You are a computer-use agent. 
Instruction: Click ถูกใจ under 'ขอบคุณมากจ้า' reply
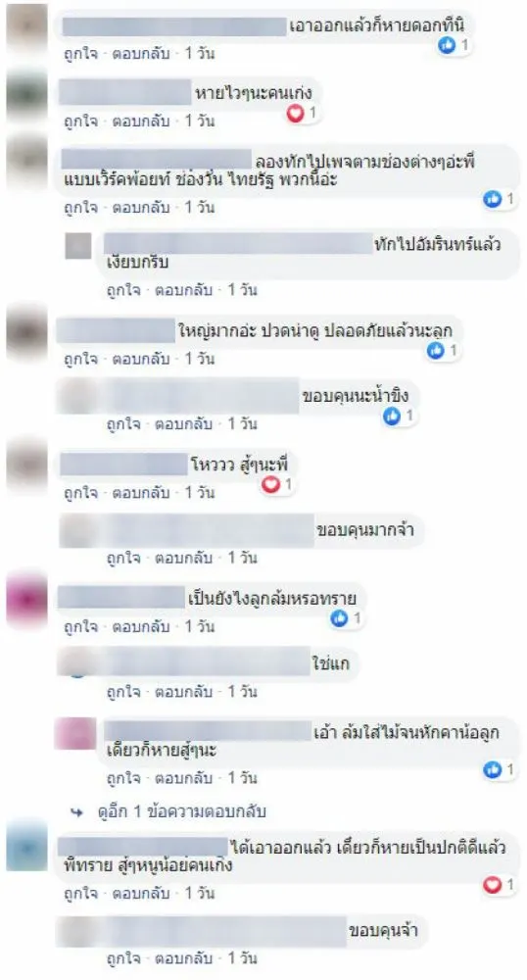(123, 558)
